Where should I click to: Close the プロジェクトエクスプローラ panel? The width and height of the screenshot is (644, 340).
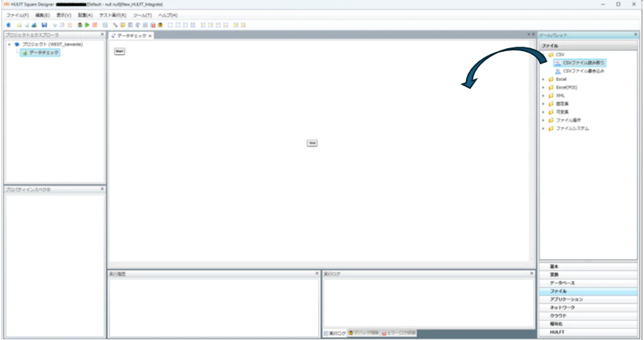tap(102, 35)
